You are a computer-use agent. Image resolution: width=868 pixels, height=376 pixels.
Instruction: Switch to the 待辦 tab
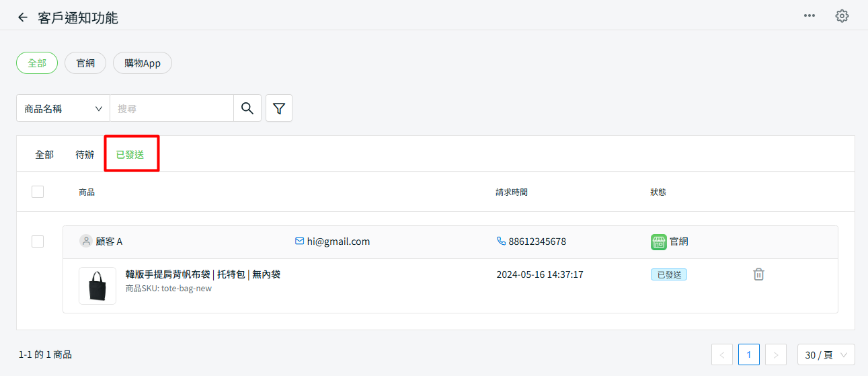point(85,155)
